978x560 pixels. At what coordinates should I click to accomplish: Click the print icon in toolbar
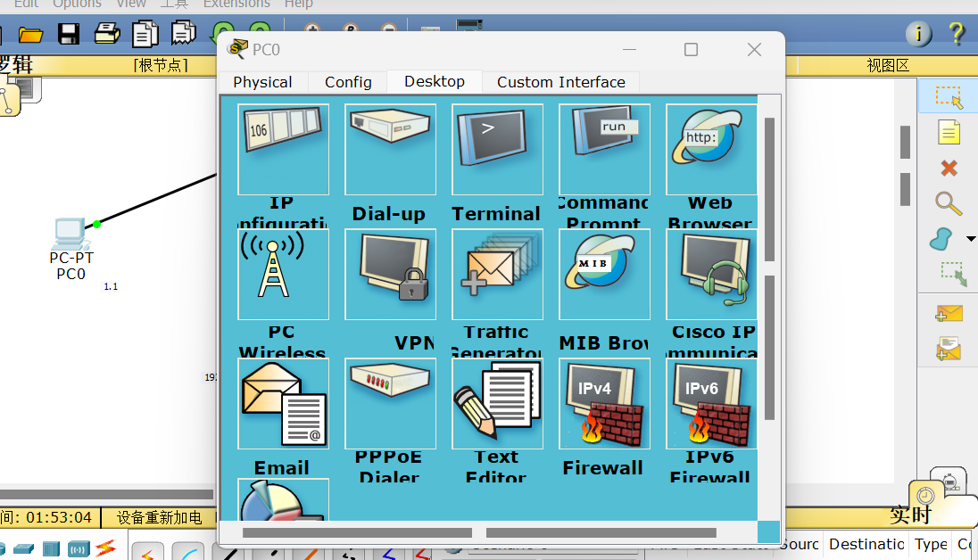107,33
